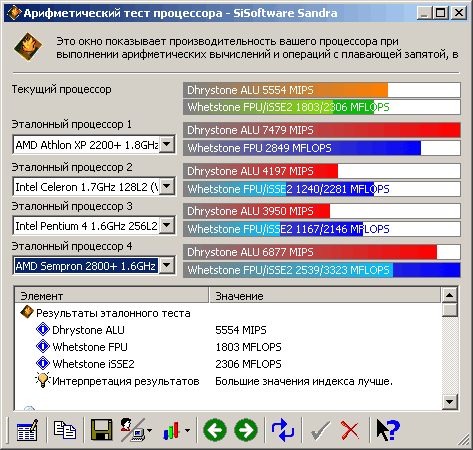The image size is (473, 450).
Task: Click Whetstone FPU/iSSE2 2539/3323 MFLOPS bar
Action: pos(322,270)
